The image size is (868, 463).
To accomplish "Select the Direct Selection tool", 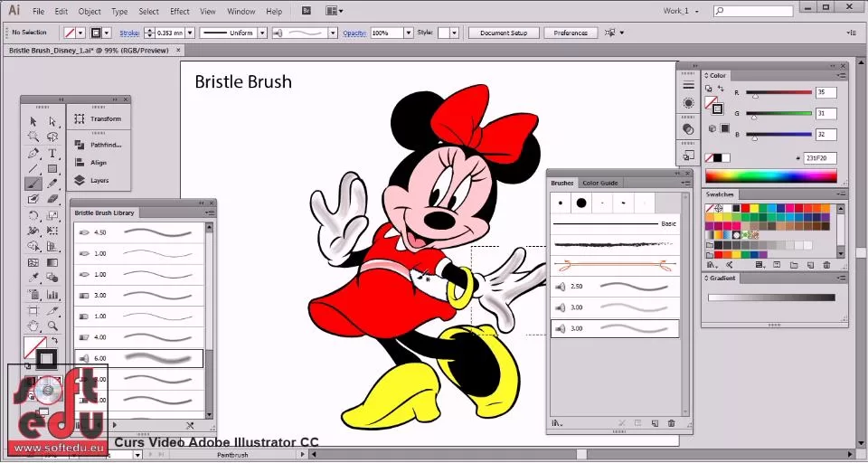I will (52, 121).
